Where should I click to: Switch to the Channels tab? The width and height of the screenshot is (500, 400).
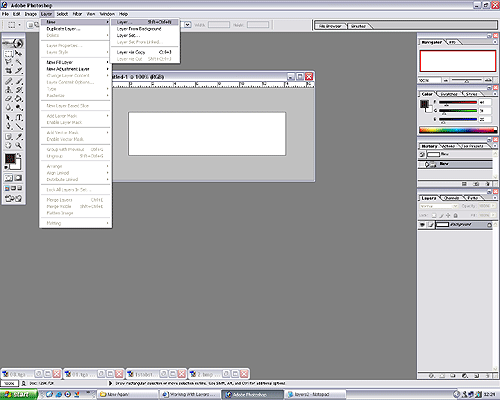(452, 198)
